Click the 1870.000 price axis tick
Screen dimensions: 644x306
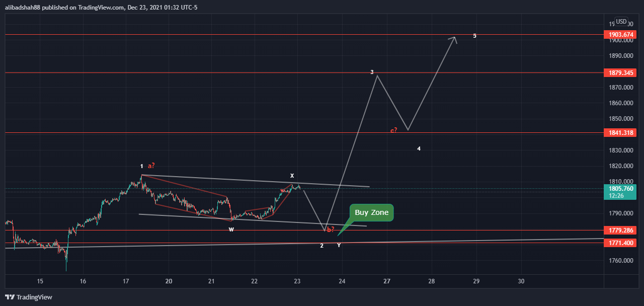point(622,88)
